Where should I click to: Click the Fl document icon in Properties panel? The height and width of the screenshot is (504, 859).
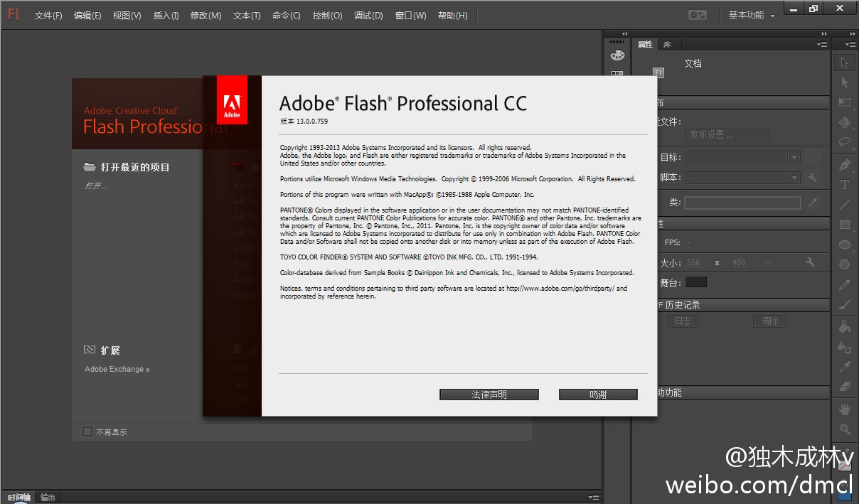click(658, 73)
